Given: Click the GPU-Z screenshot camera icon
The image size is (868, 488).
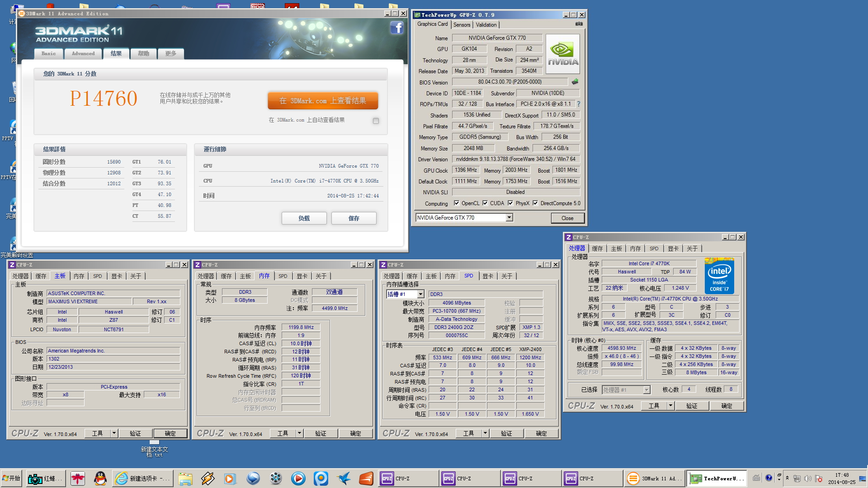Looking at the screenshot, I should click(x=579, y=24).
